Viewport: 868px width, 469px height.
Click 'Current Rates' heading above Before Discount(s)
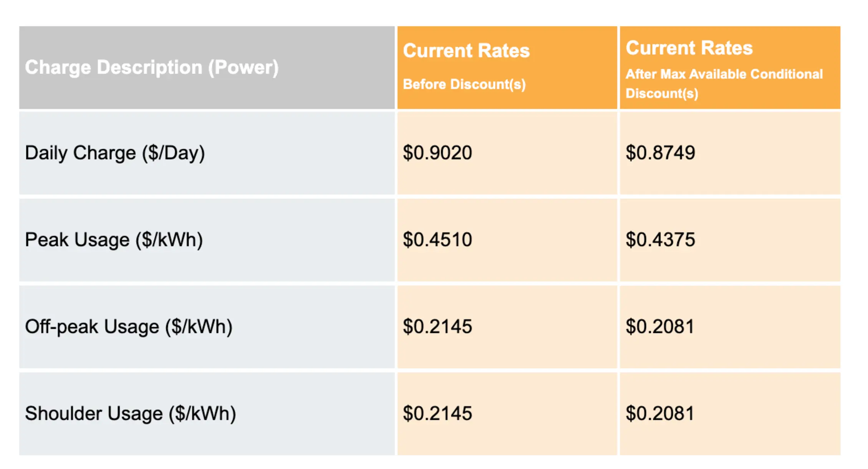coord(466,51)
